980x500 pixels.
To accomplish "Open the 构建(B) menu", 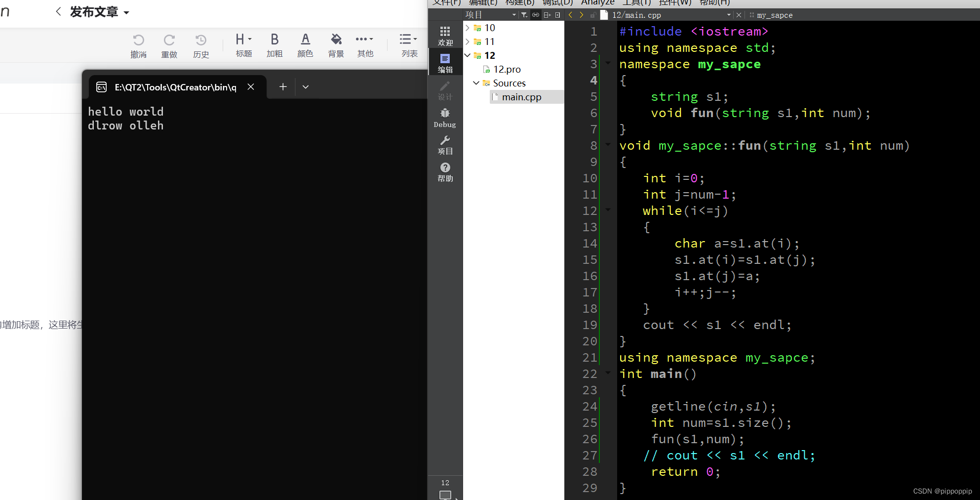I will pos(520,2).
